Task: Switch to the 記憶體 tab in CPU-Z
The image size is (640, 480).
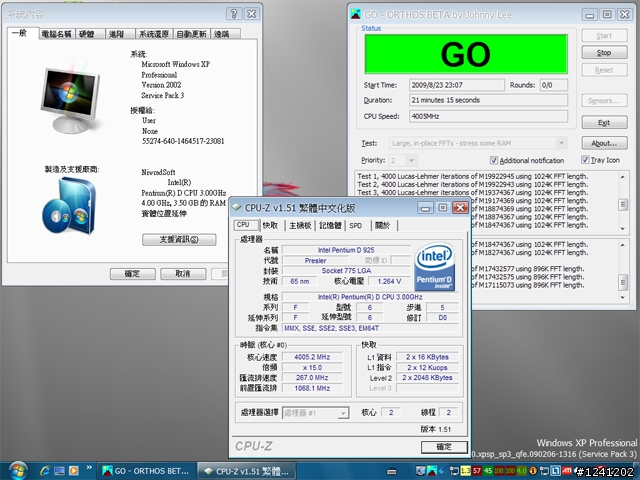Action: point(330,225)
